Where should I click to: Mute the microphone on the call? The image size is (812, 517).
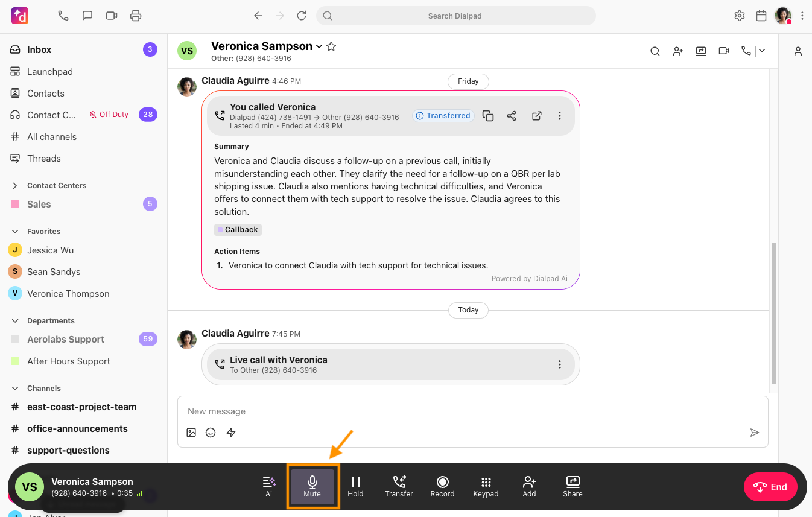[x=312, y=487]
